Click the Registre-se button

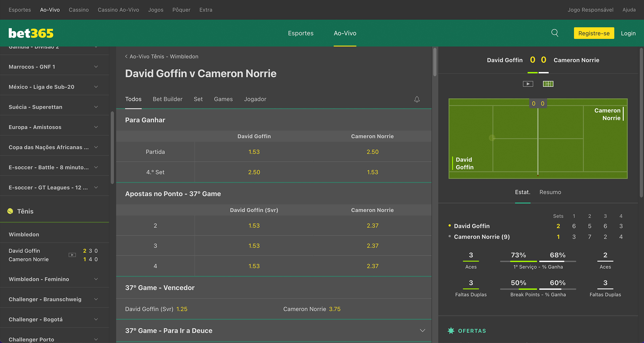click(594, 33)
